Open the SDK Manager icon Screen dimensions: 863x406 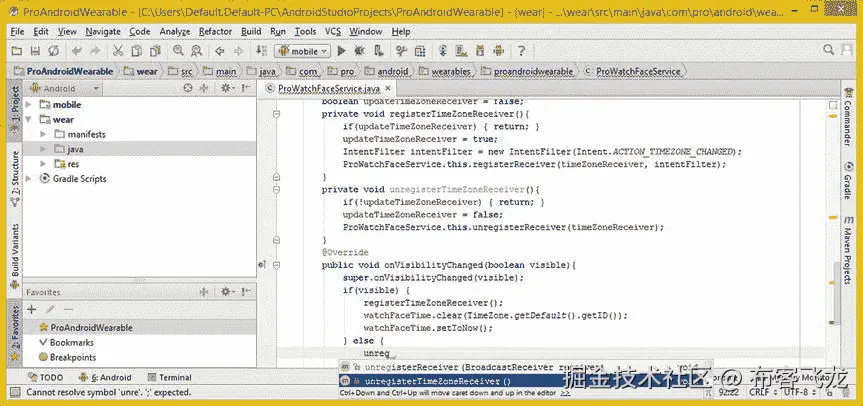click(x=480, y=51)
